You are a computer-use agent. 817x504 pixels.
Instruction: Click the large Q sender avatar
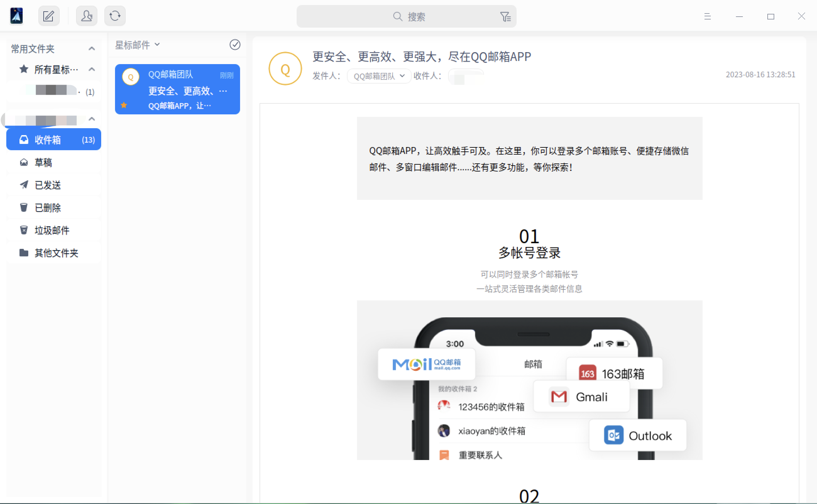285,69
